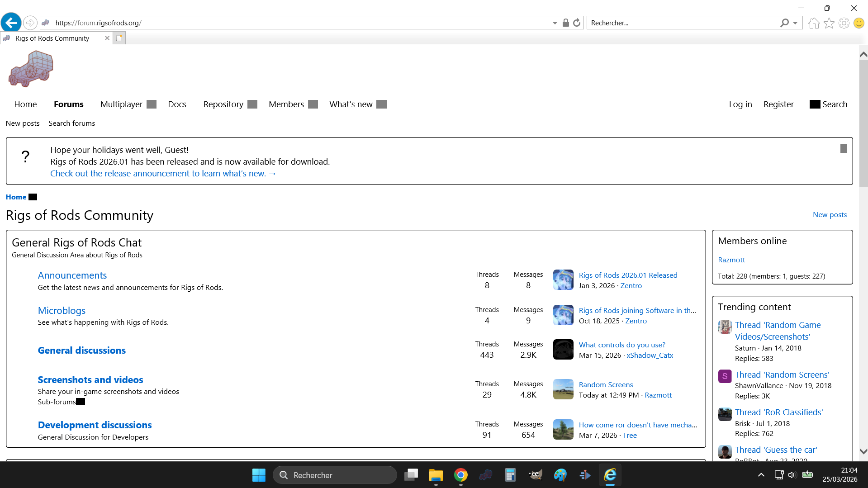Screen dimensions: 868x488
Task: Open browser favorites star icon
Action: [x=829, y=23]
